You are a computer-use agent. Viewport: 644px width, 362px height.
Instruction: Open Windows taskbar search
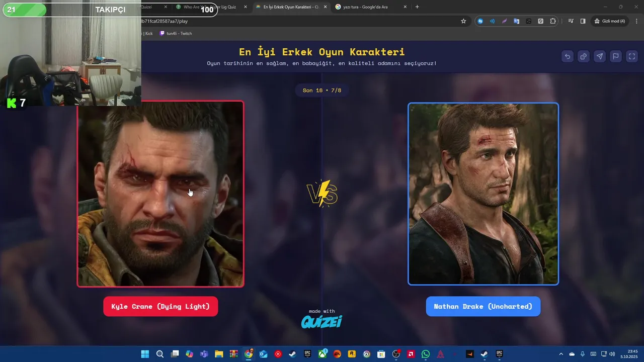(160, 354)
